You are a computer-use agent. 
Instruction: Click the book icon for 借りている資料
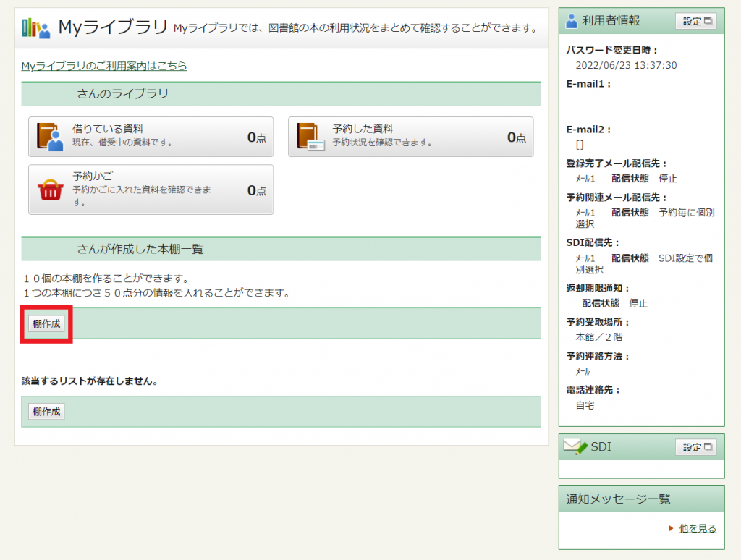(x=51, y=136)
